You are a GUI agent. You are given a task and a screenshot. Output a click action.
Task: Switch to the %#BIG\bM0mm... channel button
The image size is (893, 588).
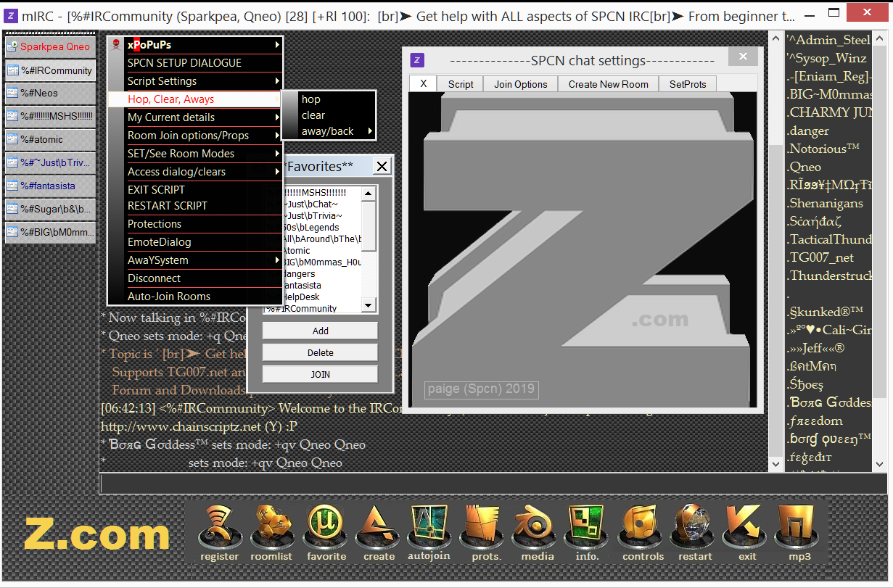click(50, 232)
